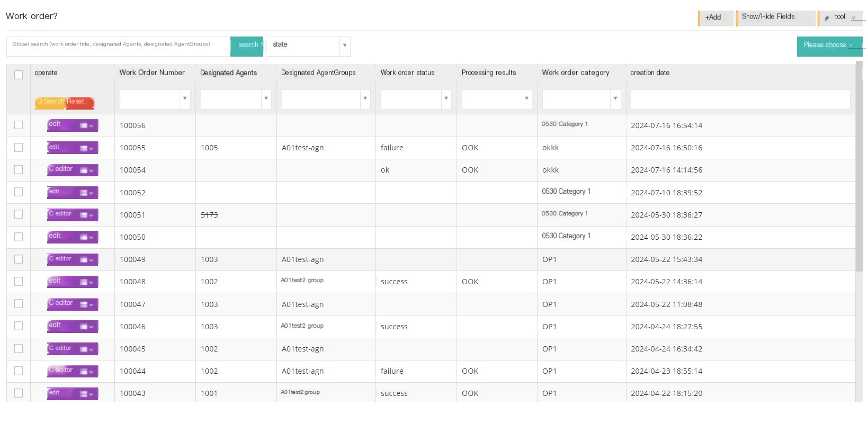The image size is (868, 424).
Task: Click the orange Search filter button
Action: [50, 102]
